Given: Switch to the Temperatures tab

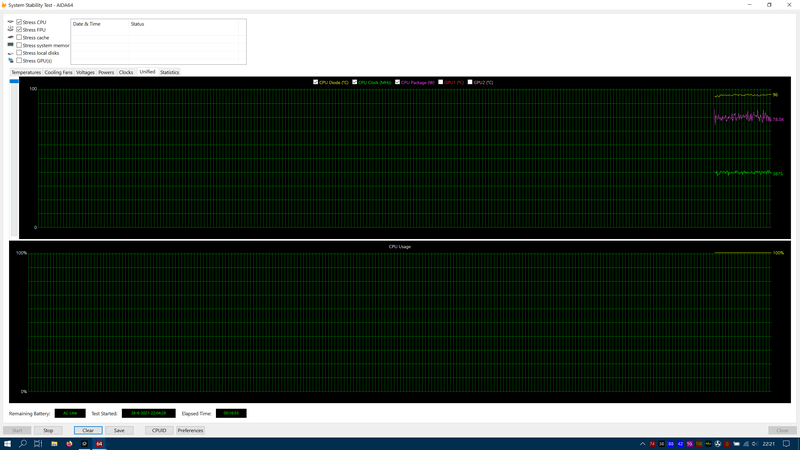Looking at the screenshot, I should tap(26, 72).
